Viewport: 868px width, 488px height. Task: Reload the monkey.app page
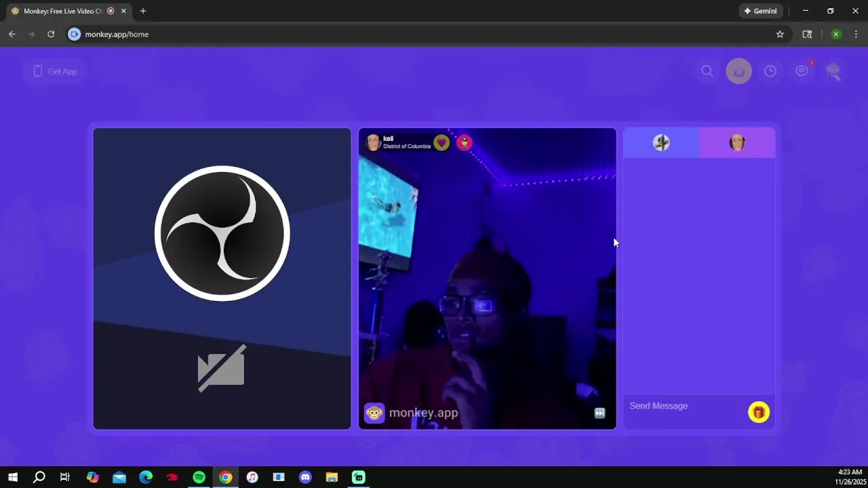click(51, 34)
